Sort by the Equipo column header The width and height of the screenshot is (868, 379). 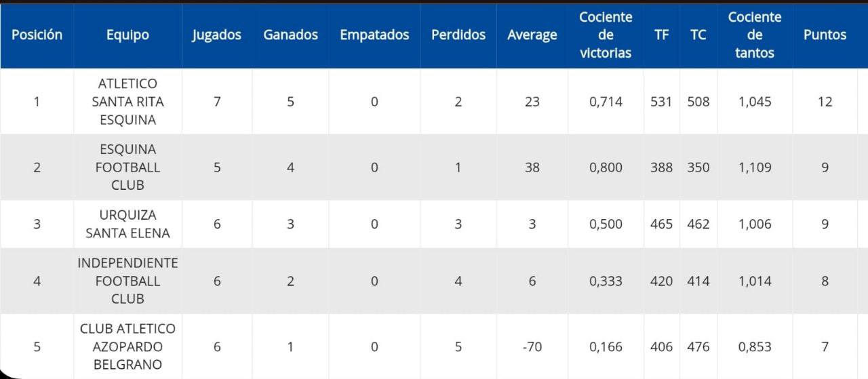point(127,35)
